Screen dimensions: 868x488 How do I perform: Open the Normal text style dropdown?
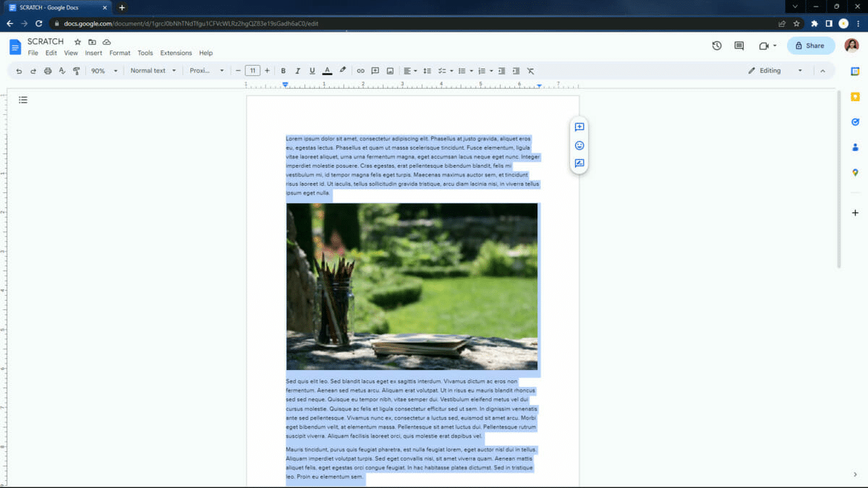153,71
